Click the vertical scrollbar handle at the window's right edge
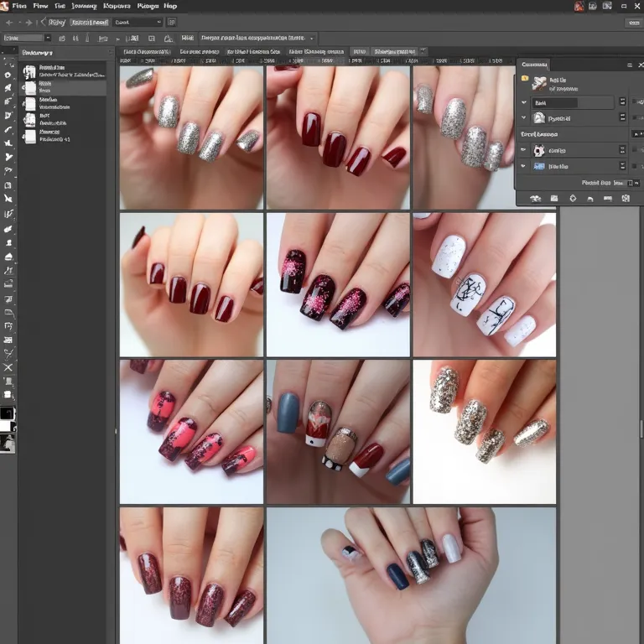The height and width of the screenshot is (644, 644). (x=641, y=428)
